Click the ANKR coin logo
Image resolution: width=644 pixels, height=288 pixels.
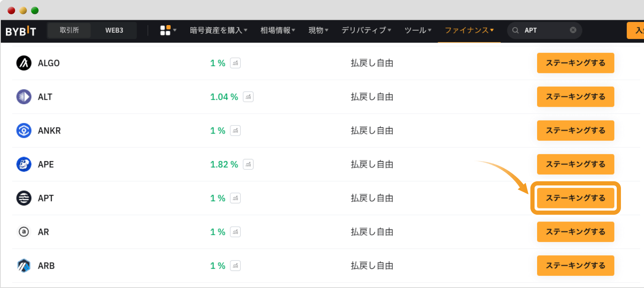[24, 131]
